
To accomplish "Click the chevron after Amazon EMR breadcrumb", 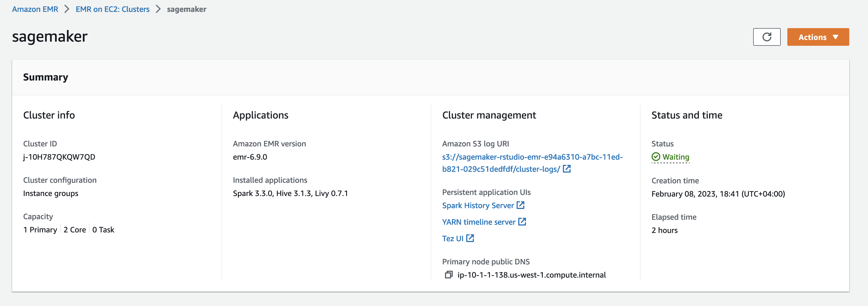I will point(67,9).
